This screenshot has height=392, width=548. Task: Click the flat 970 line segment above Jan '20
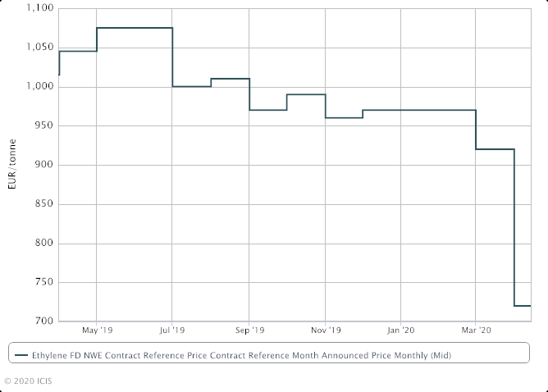[418, 110]
